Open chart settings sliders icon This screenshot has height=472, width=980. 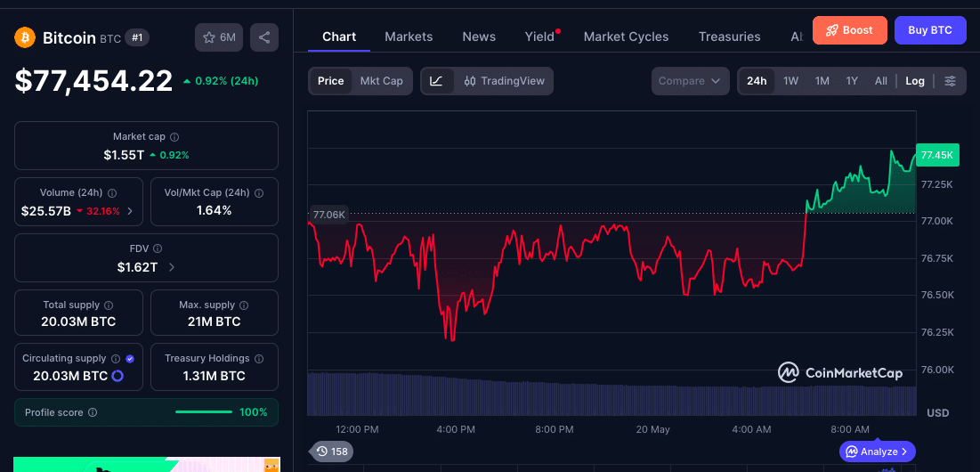pos(950,81)
